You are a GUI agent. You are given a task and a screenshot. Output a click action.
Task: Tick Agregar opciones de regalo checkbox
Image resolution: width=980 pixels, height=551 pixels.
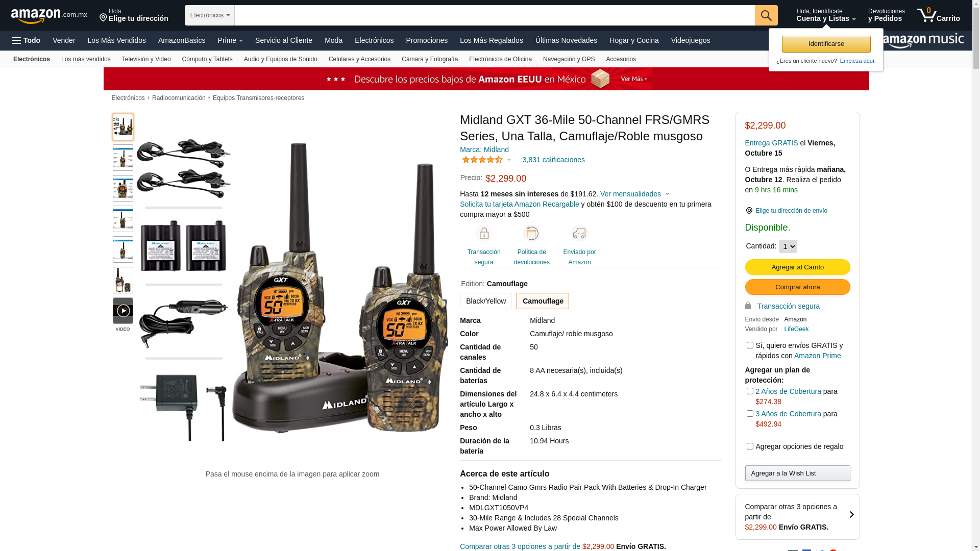tap(750, 446)
